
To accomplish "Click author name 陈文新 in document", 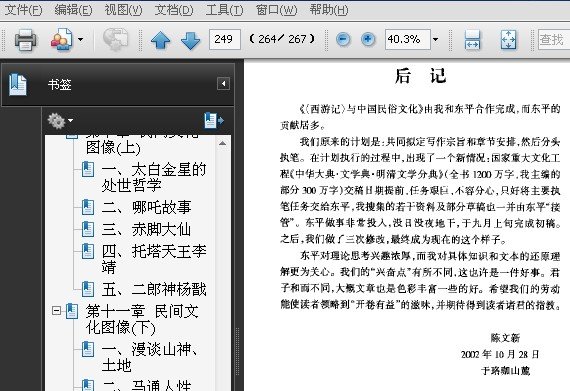I will pyautogui.click(x=505, y=338).
